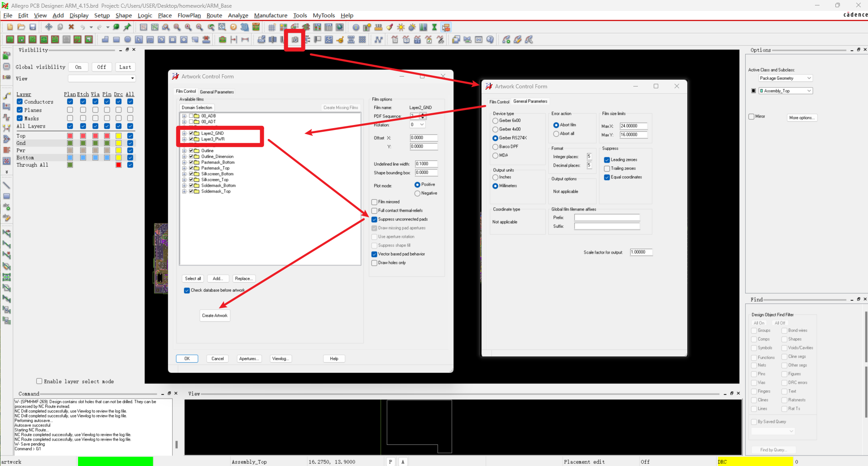Toggle Vector based pad behavior checkbox

point(374,254)
